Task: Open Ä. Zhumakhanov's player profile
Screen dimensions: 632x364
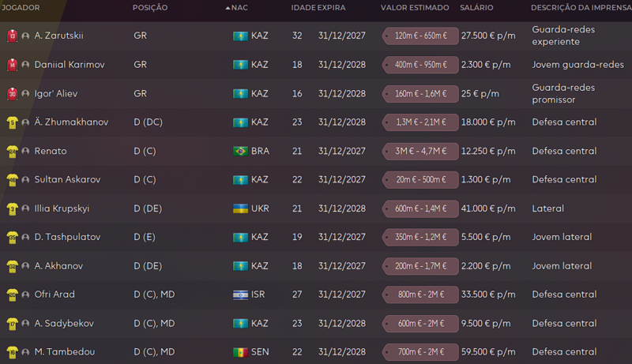Action: [x=71, y=122]
